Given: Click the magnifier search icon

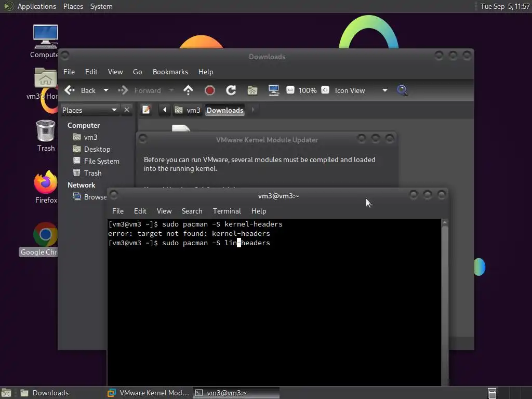Looking at the screenshot, I should tap(402, 90).
